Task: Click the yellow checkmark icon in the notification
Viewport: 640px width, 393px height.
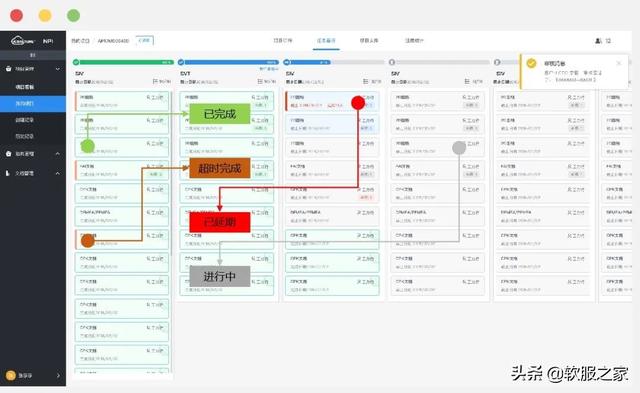Action: pyautogui.click(x=531, y=63)
